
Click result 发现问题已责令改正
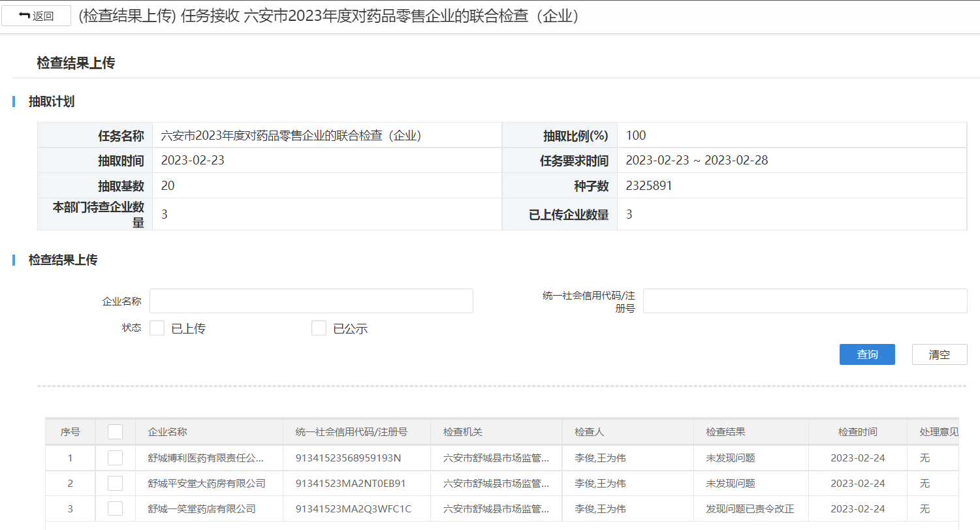[x=750, y=509]
